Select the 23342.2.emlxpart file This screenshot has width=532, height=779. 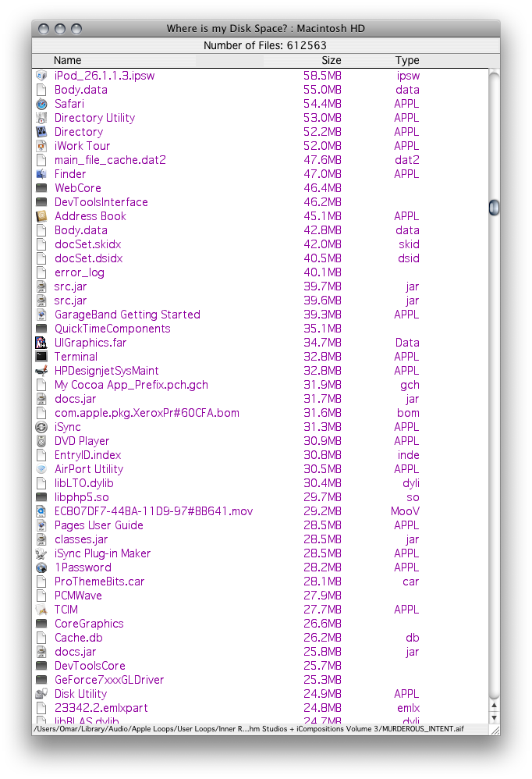point(101,708)
